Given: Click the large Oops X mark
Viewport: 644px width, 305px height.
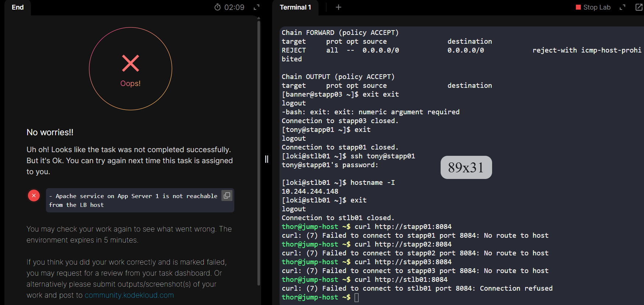Looking at the screenshot, I should click(131, 63).
